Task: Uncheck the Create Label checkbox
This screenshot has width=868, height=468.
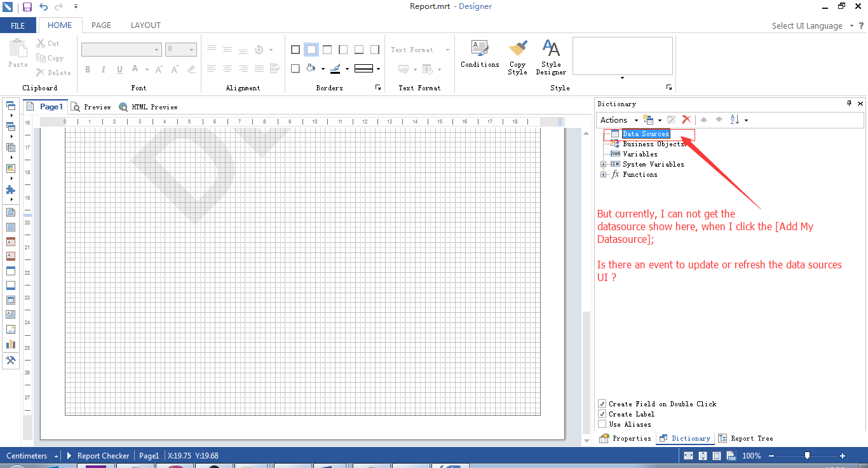Action: pyautogui.click(x=602, y=414)
